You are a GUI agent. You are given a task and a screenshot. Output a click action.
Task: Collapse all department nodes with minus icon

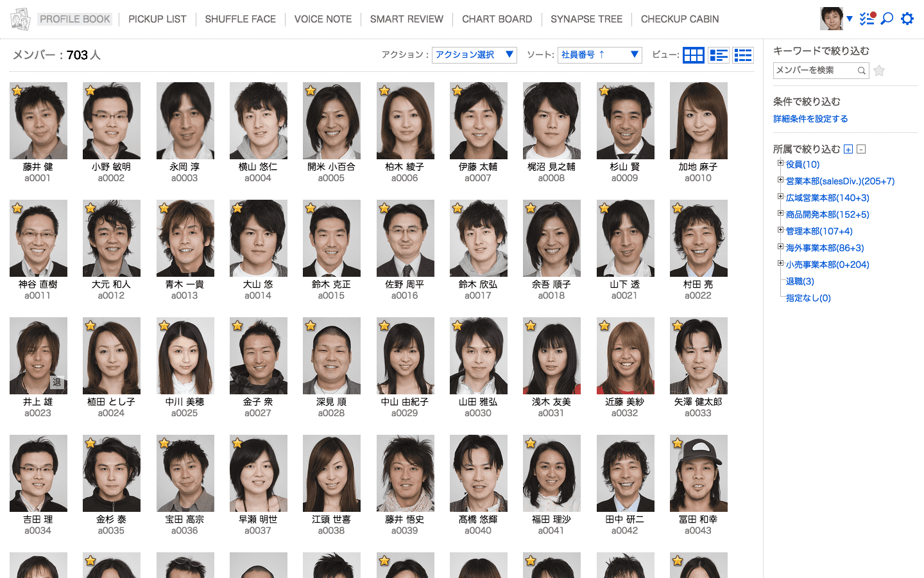tap(861, 150)
